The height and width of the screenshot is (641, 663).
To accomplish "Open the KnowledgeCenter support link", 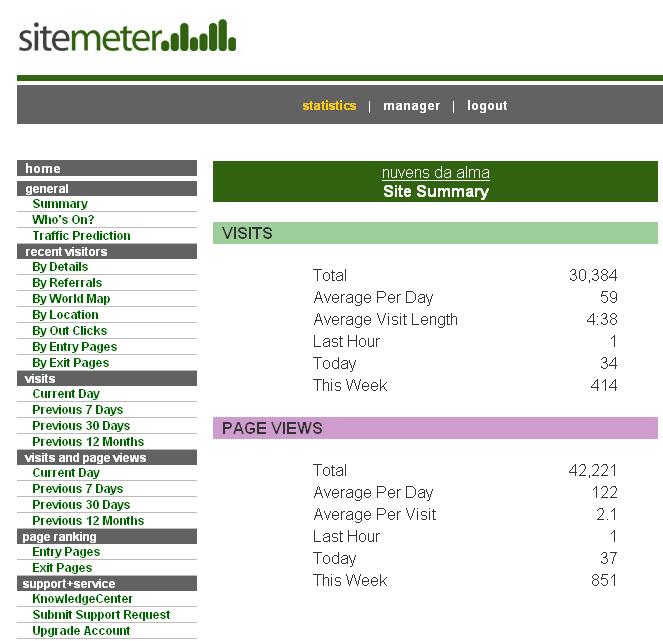I will [82, 599].
